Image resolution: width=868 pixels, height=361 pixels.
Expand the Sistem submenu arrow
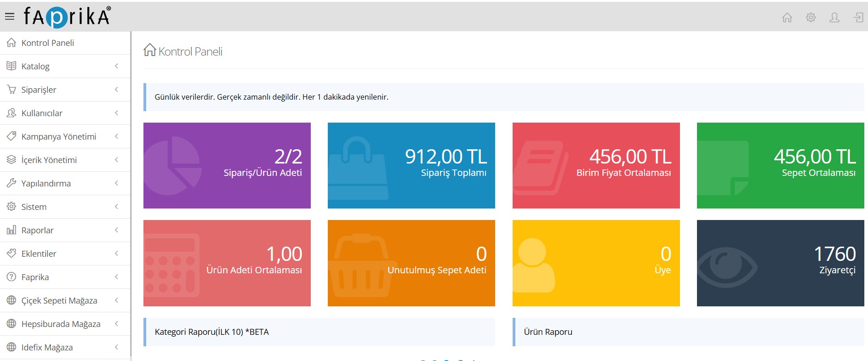[x=117, y=207]
